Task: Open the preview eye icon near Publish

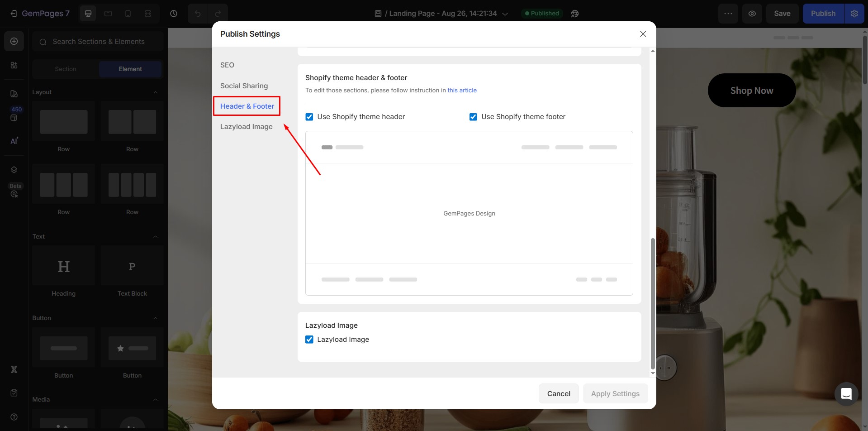Action: click(x=752, y=13)
